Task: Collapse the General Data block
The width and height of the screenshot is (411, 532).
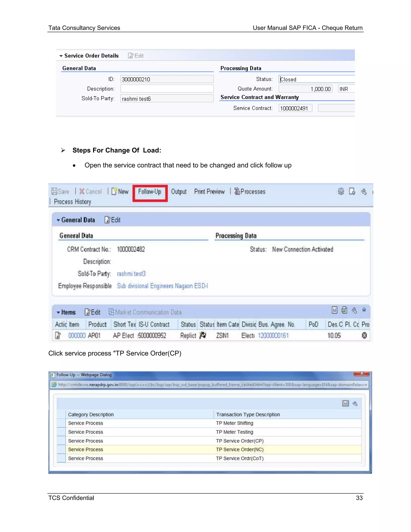Action: pos(58,220)
